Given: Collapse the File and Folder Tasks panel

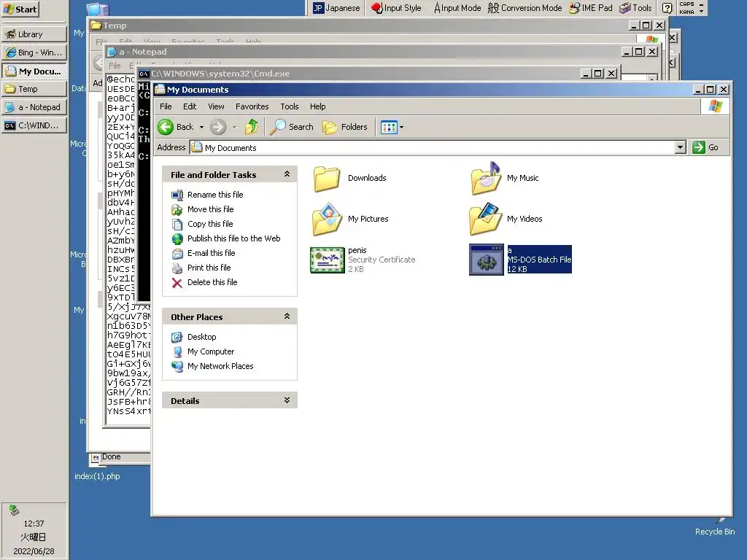Looking at the screenshot, I should [x=287, y=174].
